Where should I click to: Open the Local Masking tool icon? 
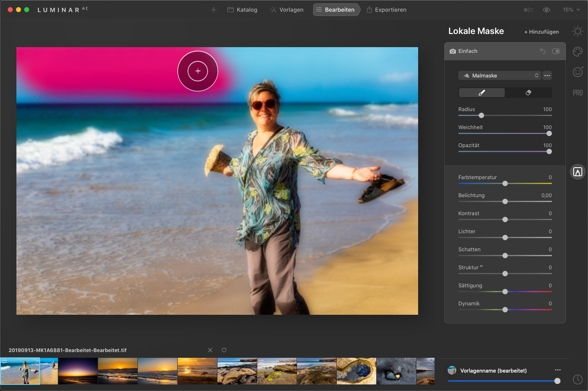click(578, 172)
